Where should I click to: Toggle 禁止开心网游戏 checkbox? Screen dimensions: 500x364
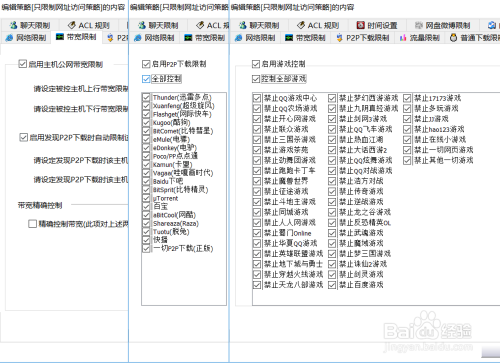click(x=257, y=119)
